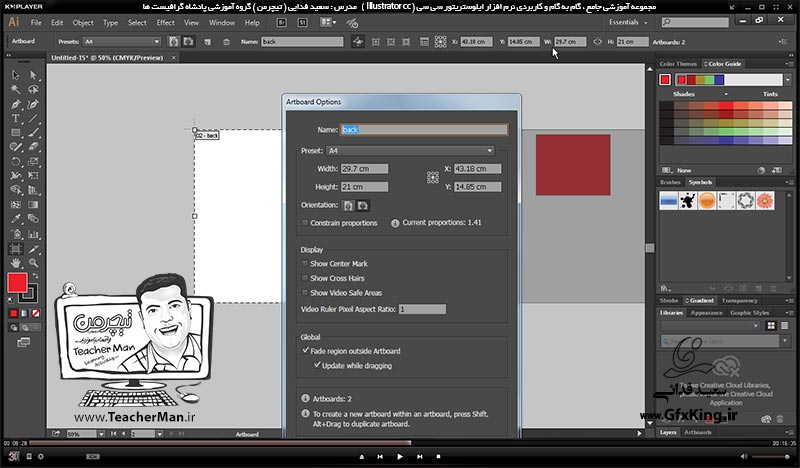Switch to the Brushes tab
The height and width of the screenshot is (468, 800).
tap(670, 182)
